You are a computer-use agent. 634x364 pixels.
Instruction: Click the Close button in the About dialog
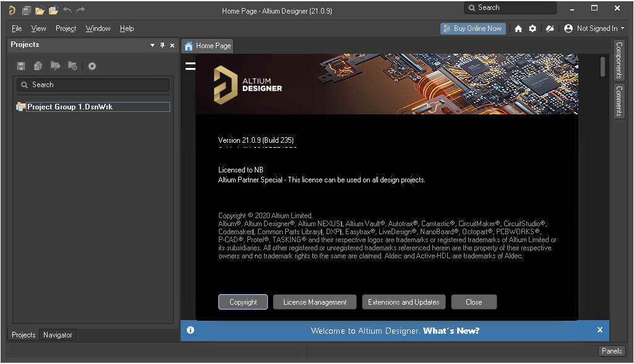(474, 302)
